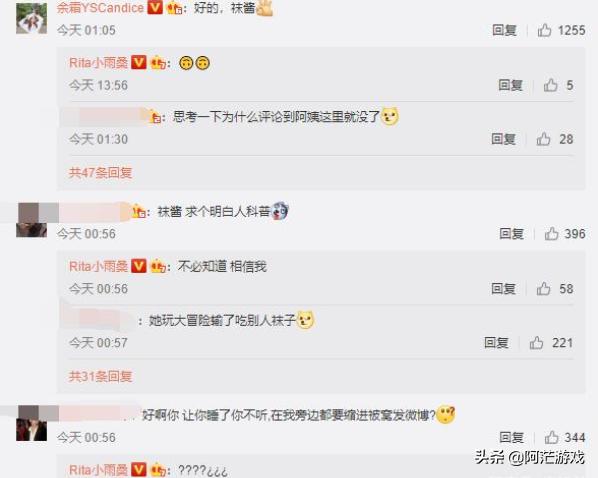Click 回复 next to 28 likes
The image size is (598, 478).
(503, 139)
